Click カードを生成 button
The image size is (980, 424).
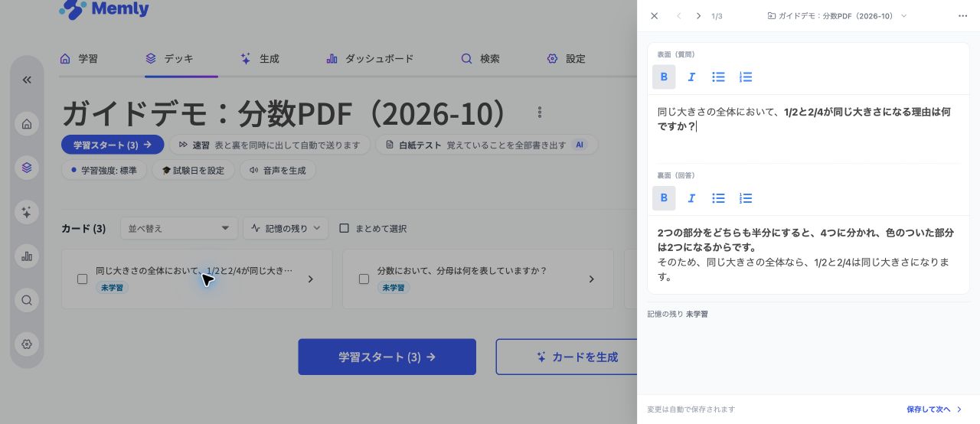567,357
